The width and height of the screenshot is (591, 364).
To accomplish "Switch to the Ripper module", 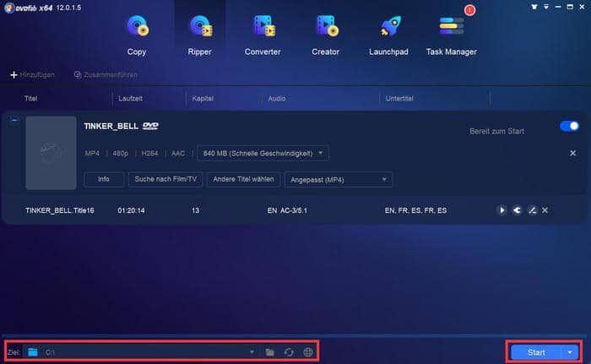I will click(x=200, y=35).
